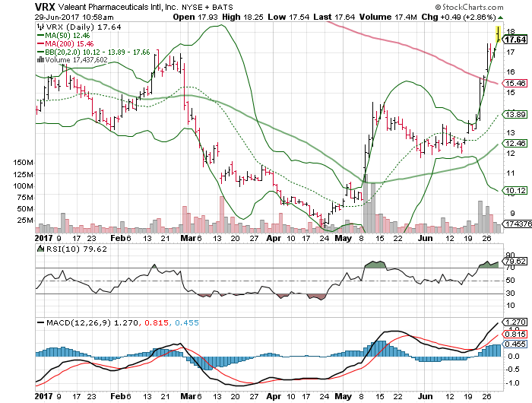The image size is (532, 403).
Task: Click the MA(50) 12.46 legend entry
Action: coord(63,35)
